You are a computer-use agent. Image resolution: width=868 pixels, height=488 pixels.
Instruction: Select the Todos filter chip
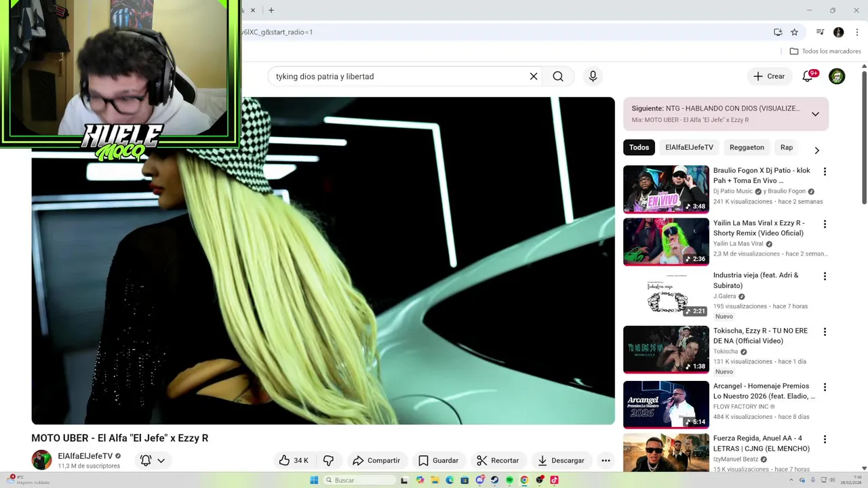639,147
